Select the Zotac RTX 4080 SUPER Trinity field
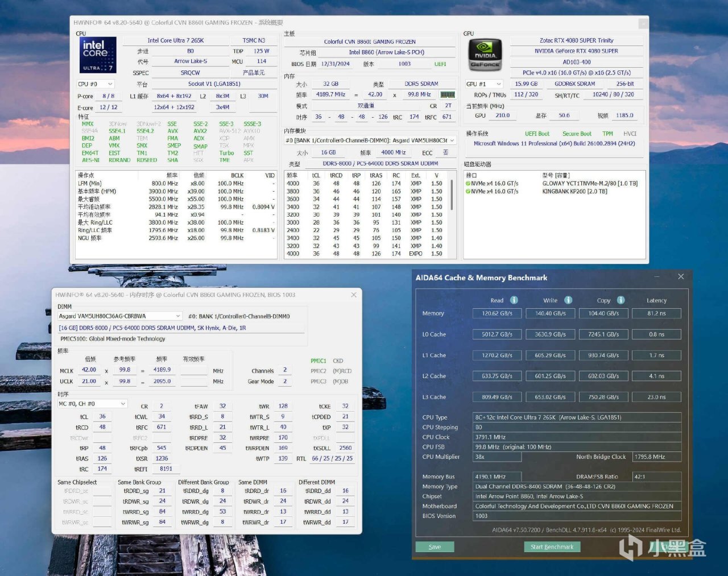The image size is (728, 576). tap(577, 41)
